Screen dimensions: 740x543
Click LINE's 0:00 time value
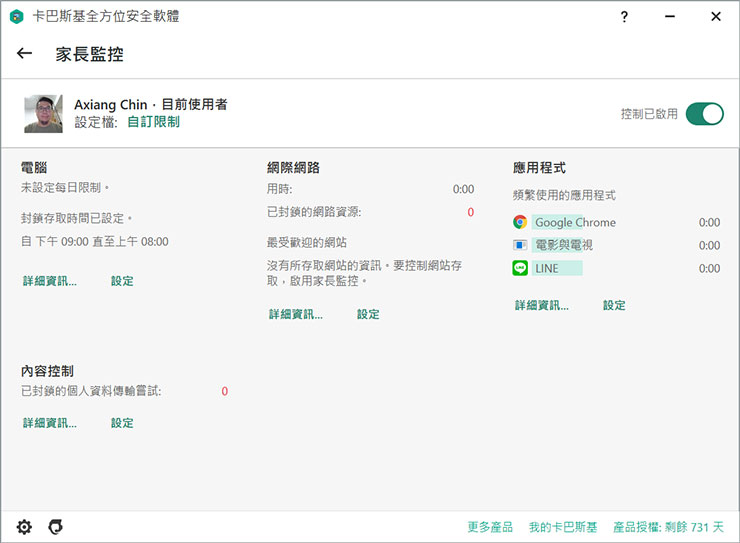point(709,268)
